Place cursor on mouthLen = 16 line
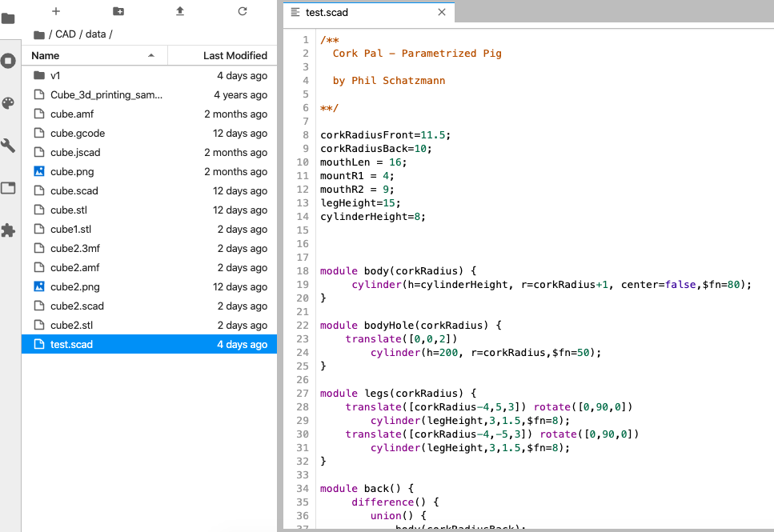The width and height of the screenshot is (774, 532). [363, 162]
